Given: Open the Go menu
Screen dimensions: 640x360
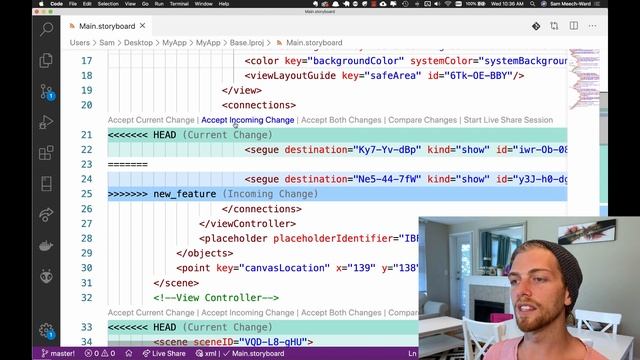Looking at the screenshot, I should [x=145, y=4].
